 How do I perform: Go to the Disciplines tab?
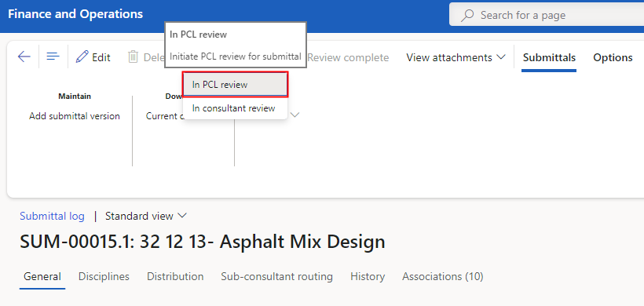(104, 277)
